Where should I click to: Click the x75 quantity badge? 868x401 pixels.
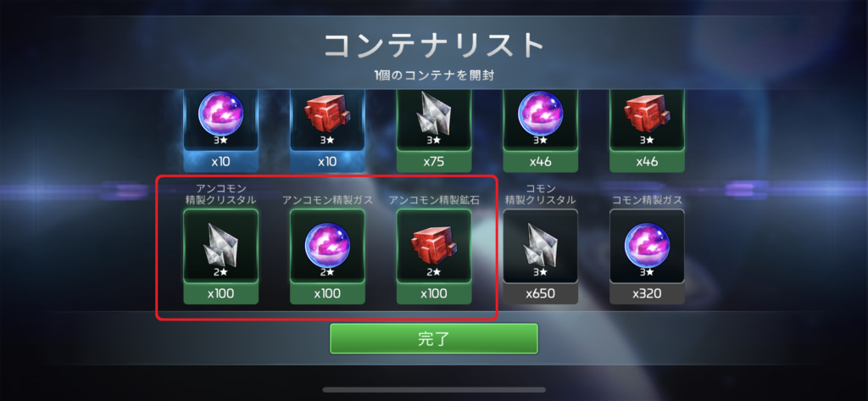click(434, 162)
